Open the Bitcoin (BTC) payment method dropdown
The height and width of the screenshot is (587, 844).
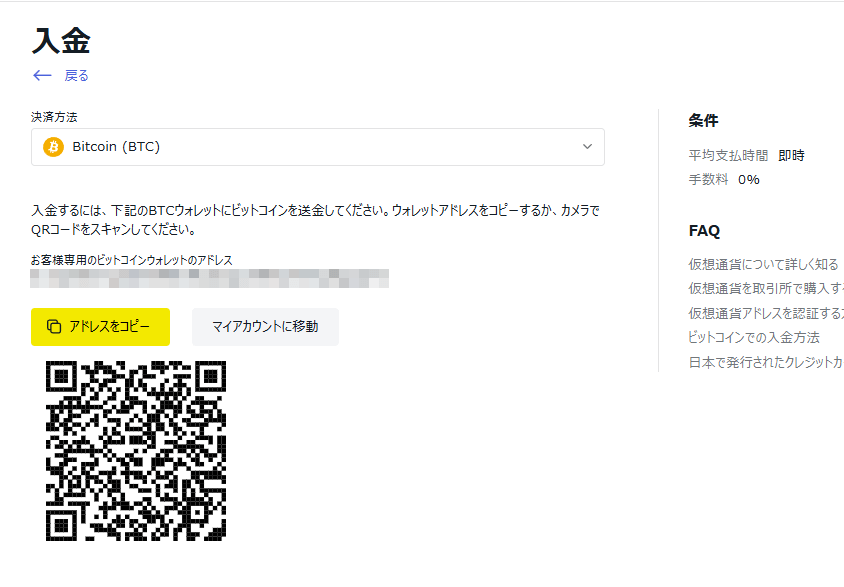click(318, 147)
